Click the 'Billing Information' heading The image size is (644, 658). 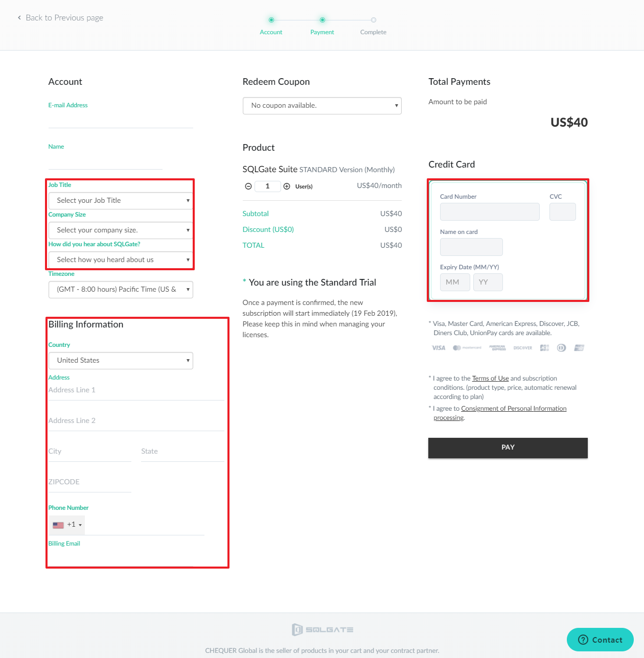tap(86, 325)
